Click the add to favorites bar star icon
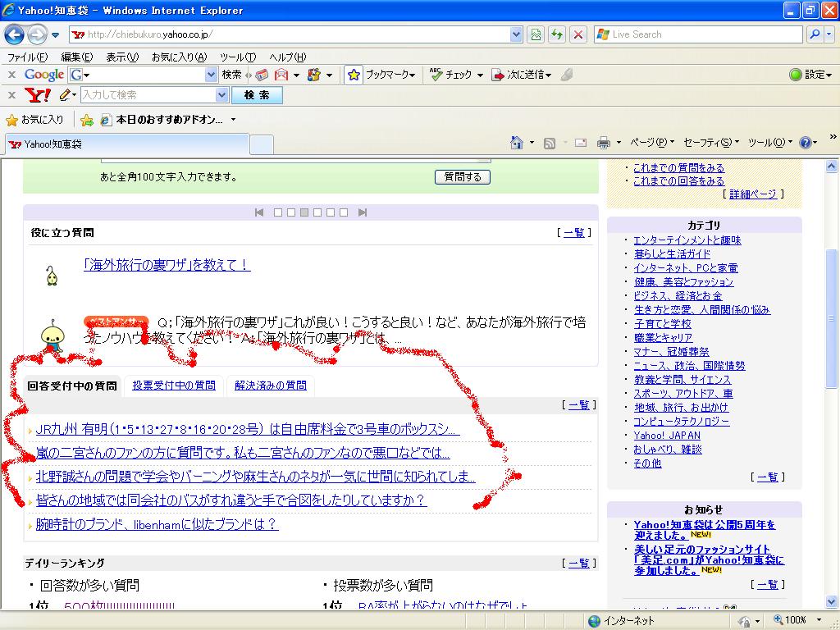840x630 pixels. coord(86,120)
